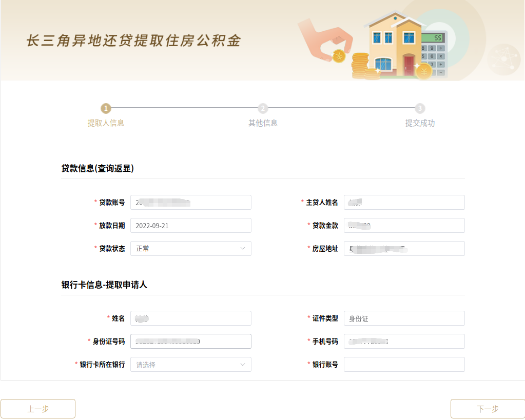Open the 贷款状态 dropdown
This screenshot has height=420, width=525.
pos(190,248)
